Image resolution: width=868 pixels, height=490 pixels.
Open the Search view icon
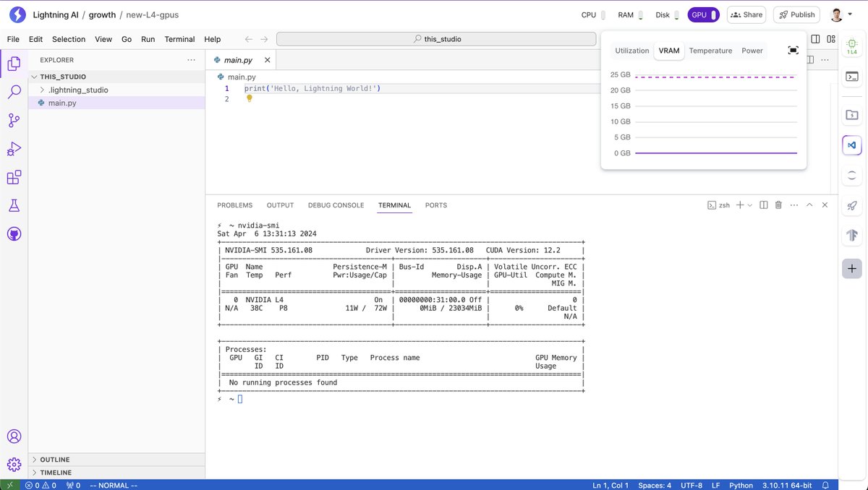(x=14, y=92)
